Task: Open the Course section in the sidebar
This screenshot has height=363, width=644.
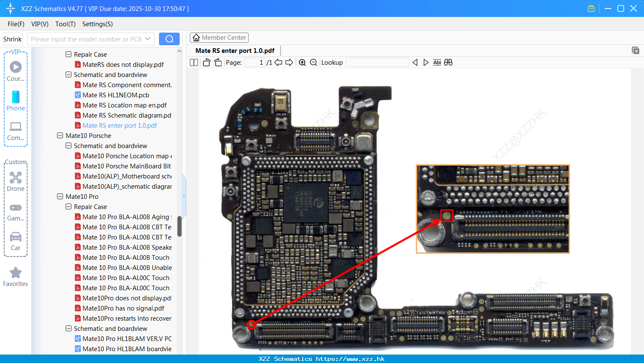Action: (16, 71)
